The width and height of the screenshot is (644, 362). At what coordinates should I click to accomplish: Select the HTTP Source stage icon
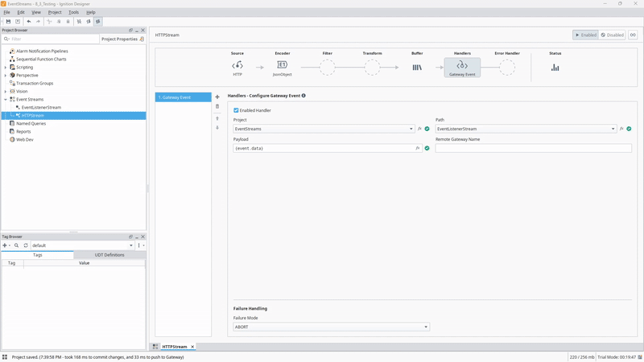[237, 65]
